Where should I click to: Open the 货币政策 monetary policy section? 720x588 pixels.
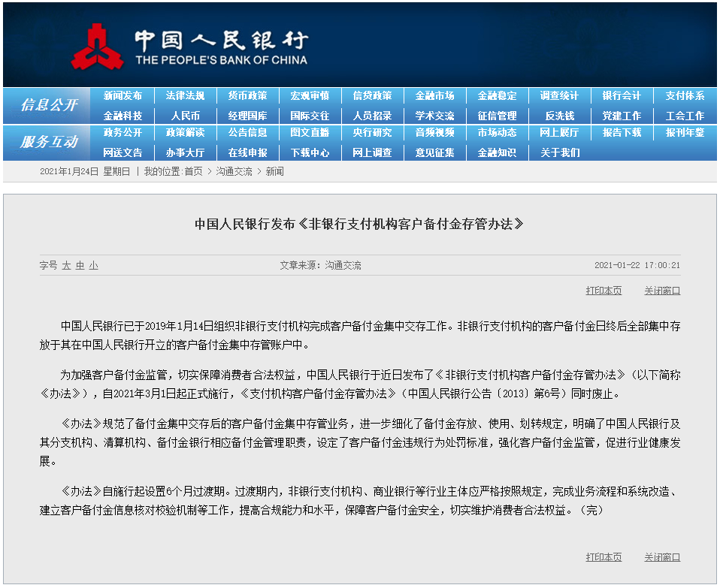[x=247, y=95]
